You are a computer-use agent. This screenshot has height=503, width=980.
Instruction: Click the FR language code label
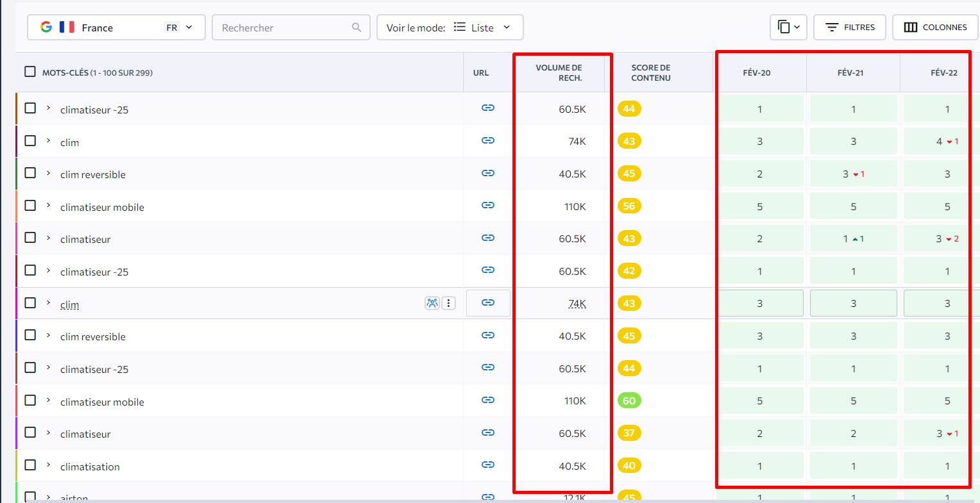[x=172, y=28]
